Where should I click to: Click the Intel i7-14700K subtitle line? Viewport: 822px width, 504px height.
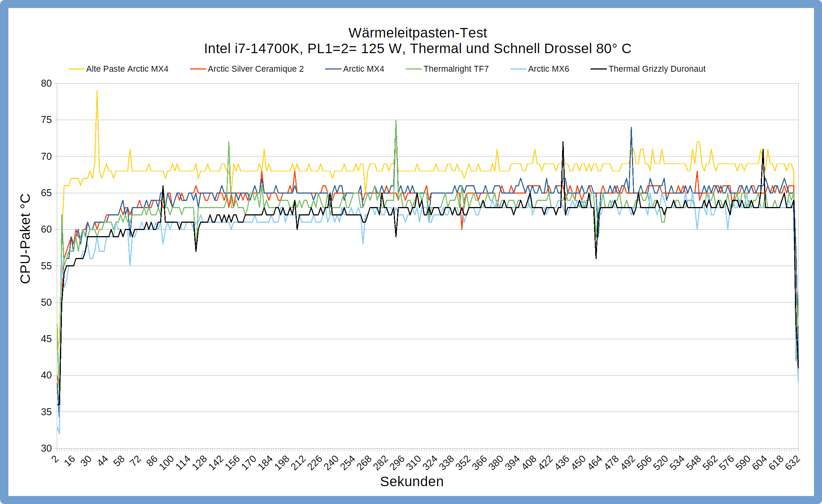tap(418, 49)
